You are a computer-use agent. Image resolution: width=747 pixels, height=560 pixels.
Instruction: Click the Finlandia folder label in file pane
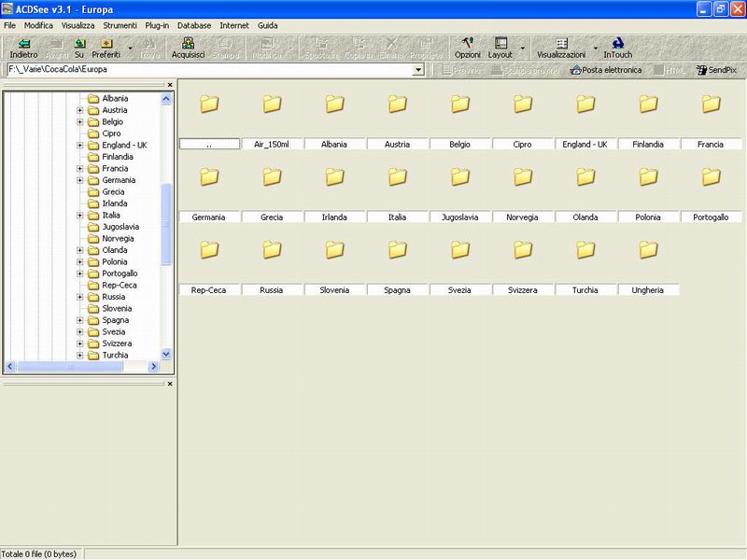click(648, 145)
